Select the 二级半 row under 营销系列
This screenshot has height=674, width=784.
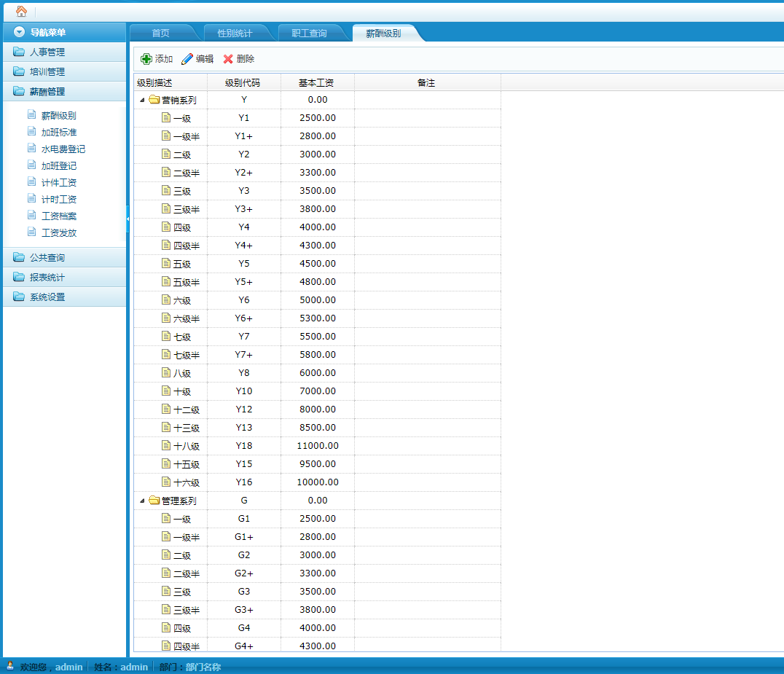[x=317, y=173]
